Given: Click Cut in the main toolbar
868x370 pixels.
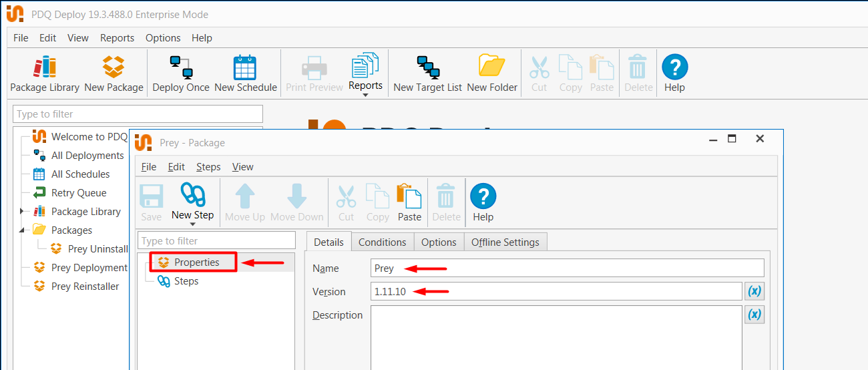Looking at the screenshot, I should [x=539, y=73].
